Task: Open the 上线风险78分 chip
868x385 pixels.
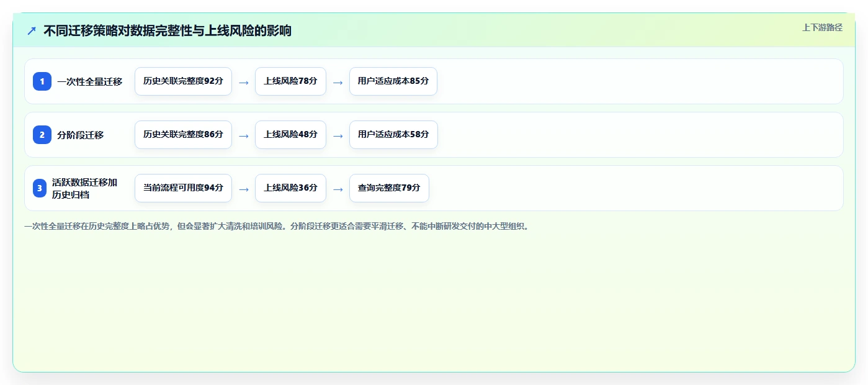Action: [290, 81]
